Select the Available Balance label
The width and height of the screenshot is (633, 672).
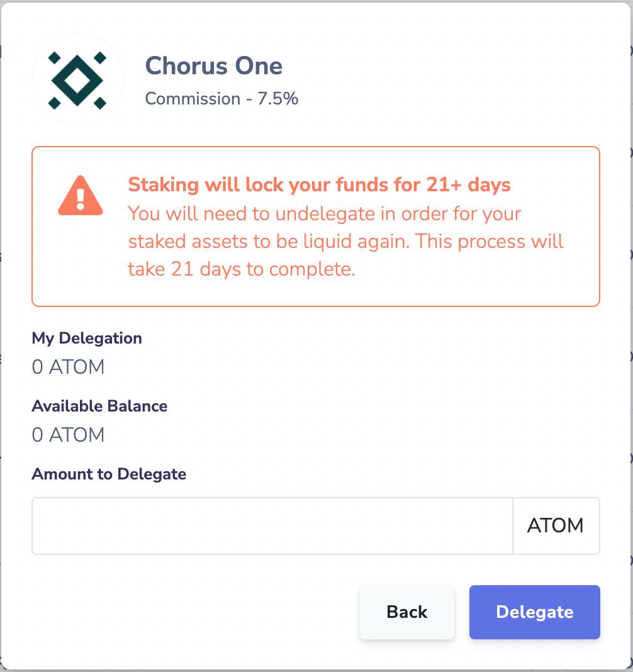[99, 406]
